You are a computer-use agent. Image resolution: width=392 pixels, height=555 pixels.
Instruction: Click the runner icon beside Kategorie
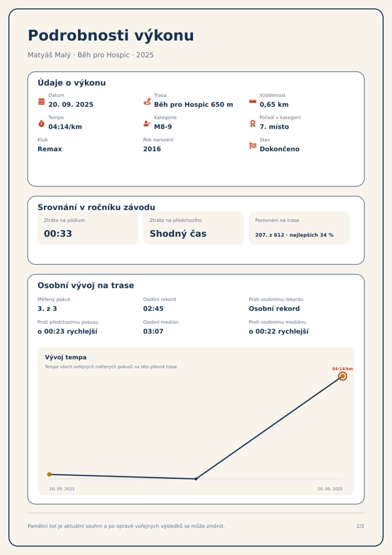point(147,124)
